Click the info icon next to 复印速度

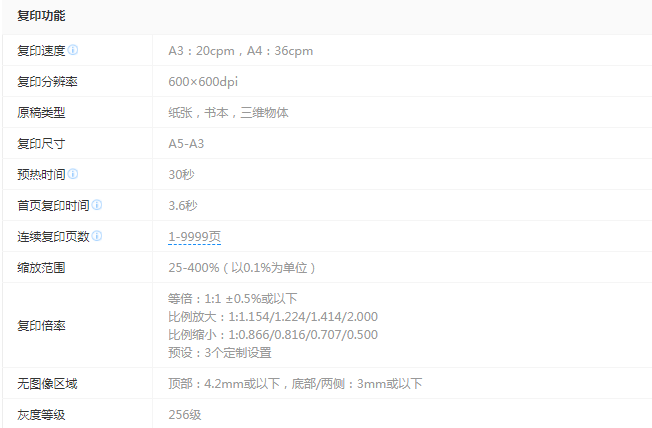click(73, 50)
